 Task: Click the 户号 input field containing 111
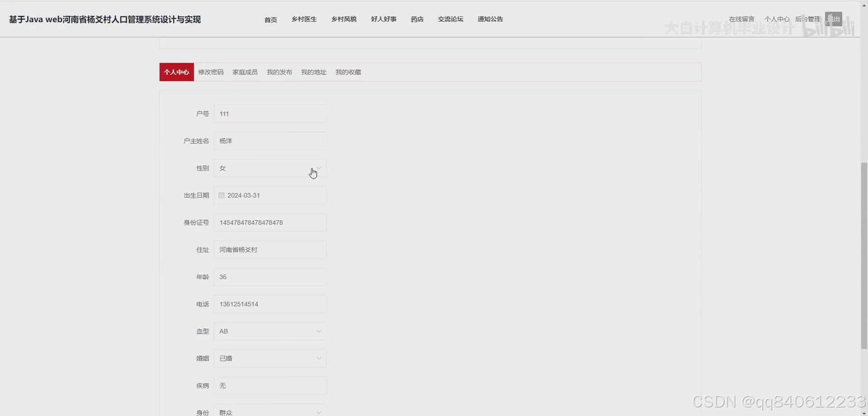(270, 113)
